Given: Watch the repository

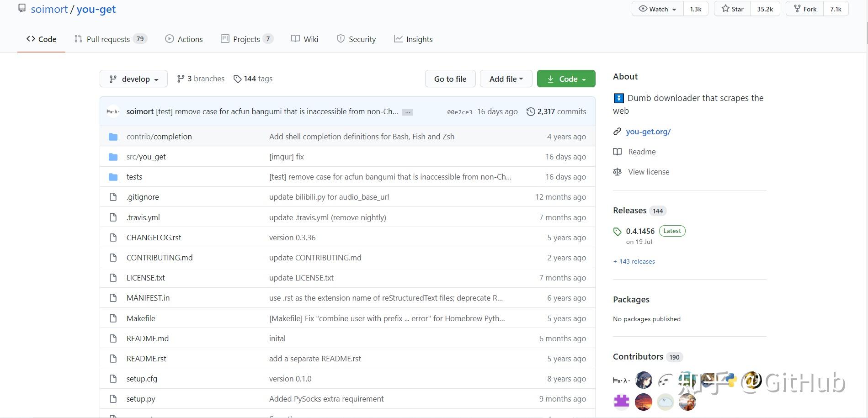Looking at the screenshot, I should (657, 9).
